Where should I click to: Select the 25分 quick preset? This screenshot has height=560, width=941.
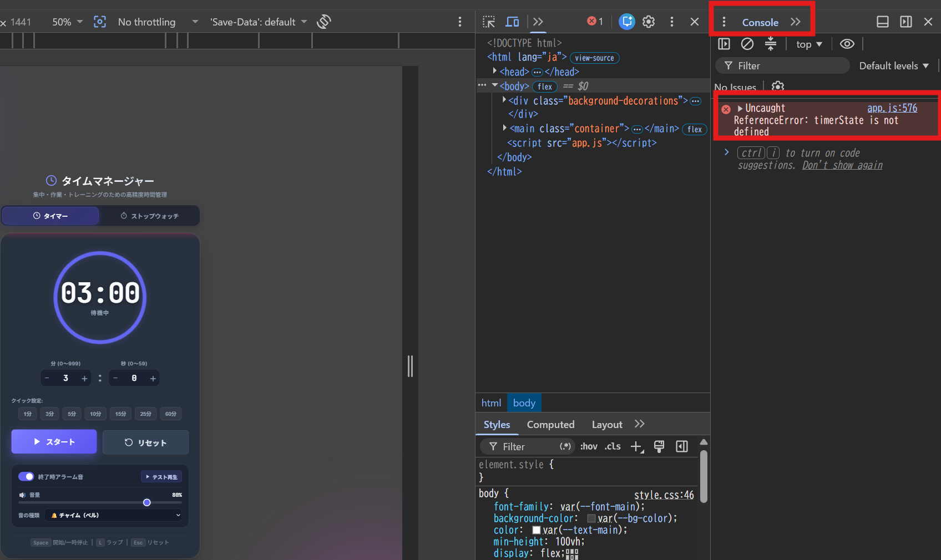click(x=145, y=414)
